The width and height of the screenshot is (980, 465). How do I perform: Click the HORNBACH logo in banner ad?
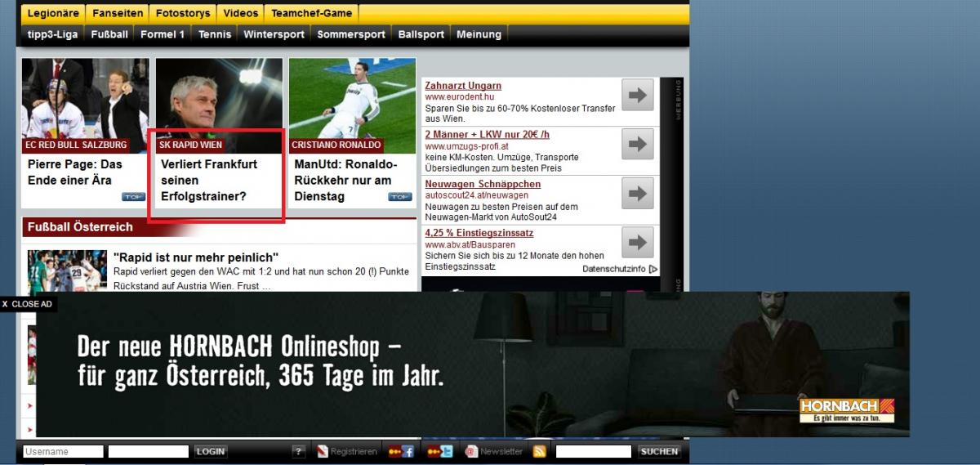(847, 409)
